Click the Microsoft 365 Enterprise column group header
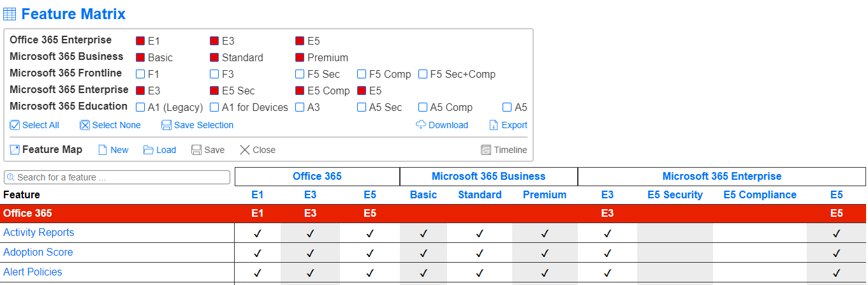868x285 pixels. tap(721, 177)
